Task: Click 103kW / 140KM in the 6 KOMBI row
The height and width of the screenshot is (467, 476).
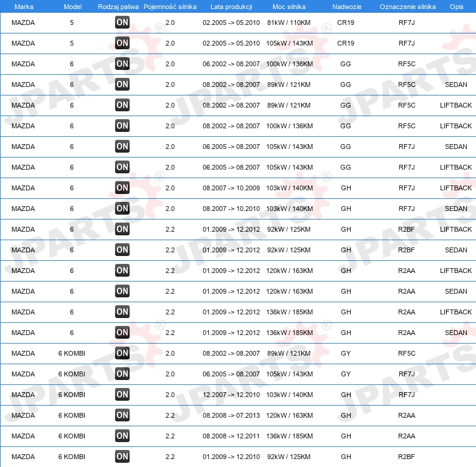Action: click(290, 395)
